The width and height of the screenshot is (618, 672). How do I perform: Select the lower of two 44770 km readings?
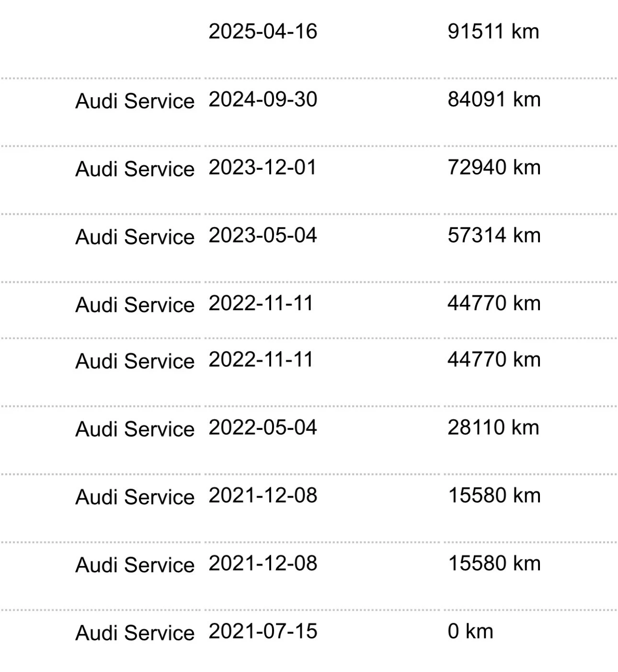(494, 359)
